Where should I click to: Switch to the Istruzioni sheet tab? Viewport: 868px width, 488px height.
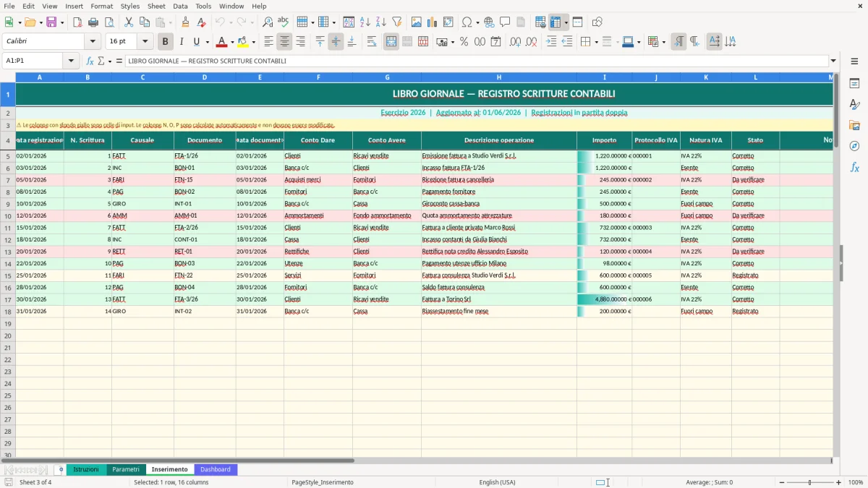pyautogui.click(x=86, y=469)
